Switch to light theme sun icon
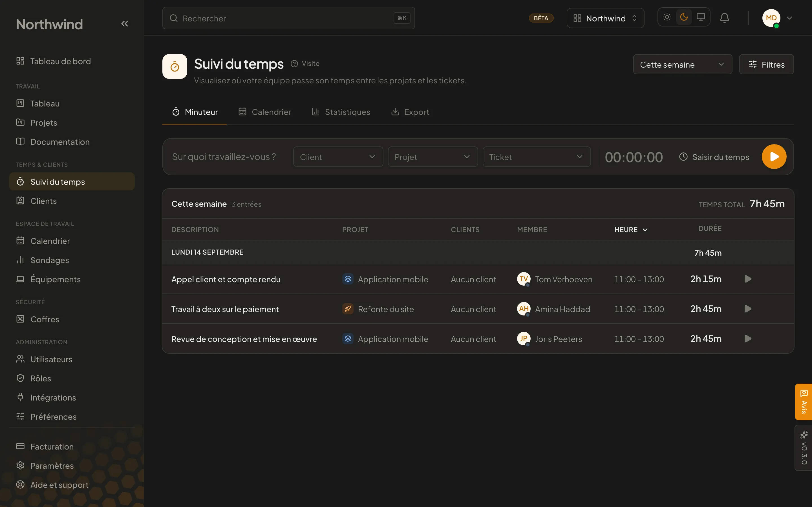The height and width of the screenshot is (507, 812). [667, 17]
